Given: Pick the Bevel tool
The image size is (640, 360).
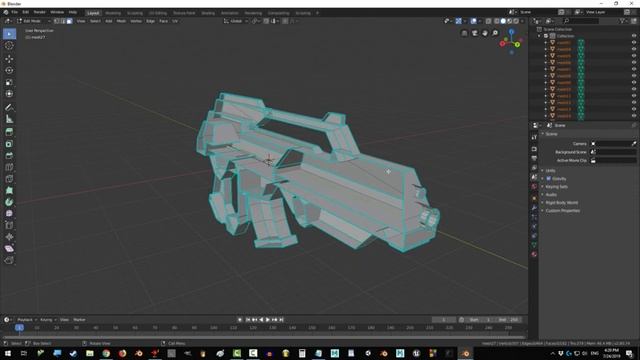Looking at the screenshot, I should (9, 156).
